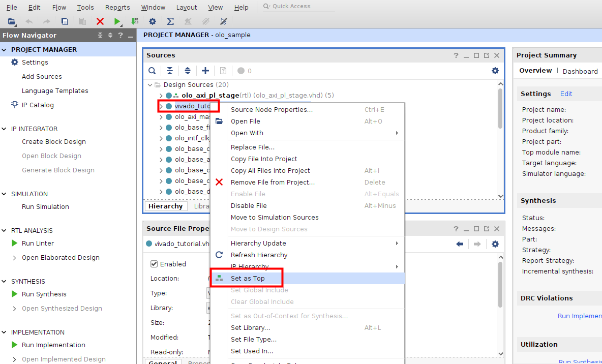Collapse the PROJECT MANAGER section

coord(4,49)
